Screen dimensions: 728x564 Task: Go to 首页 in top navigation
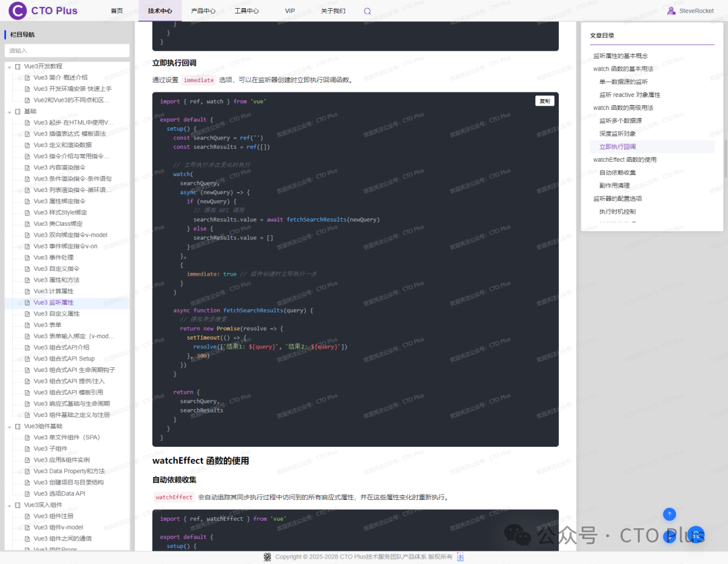point(117,11)
